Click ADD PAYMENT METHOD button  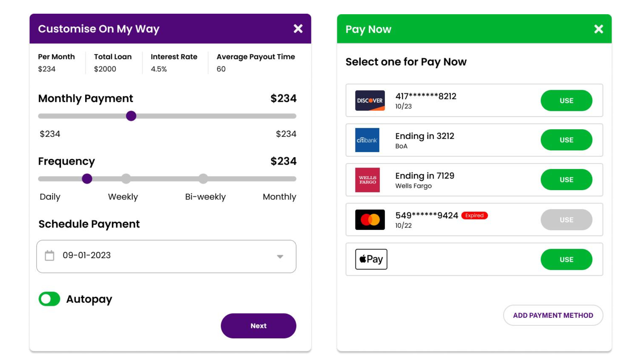(x=553, y=315)
